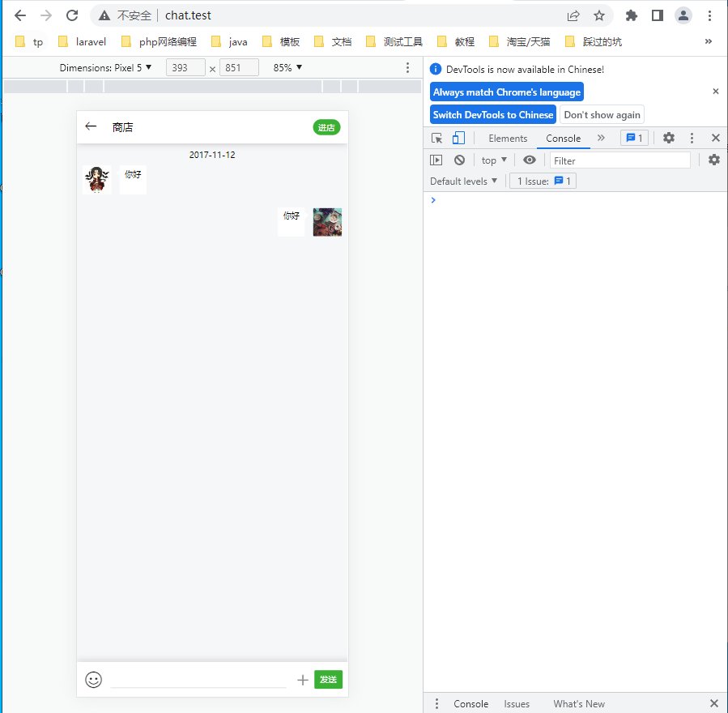Bookmark this page with the star
This screenshot has width=728, height=713.
(599, 15)
